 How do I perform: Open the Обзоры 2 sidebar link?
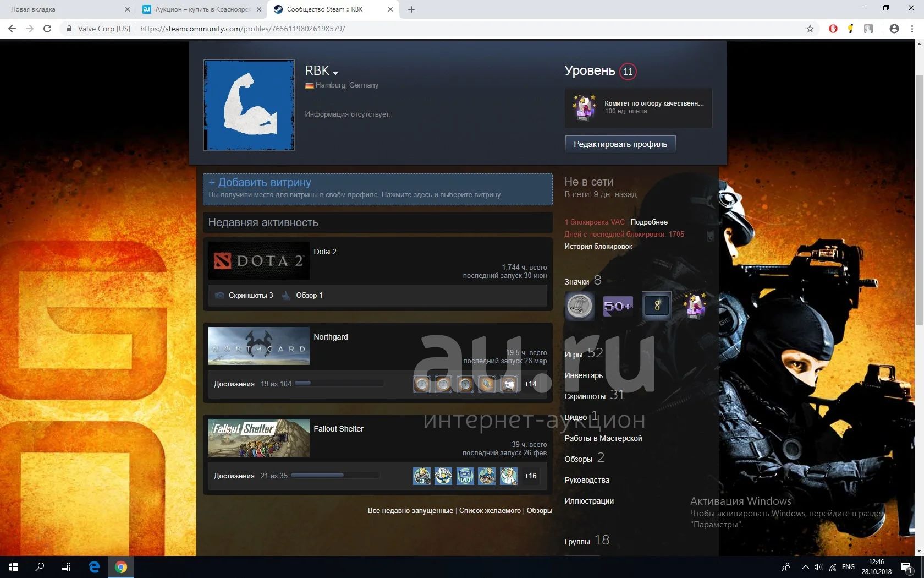point(585,458)
